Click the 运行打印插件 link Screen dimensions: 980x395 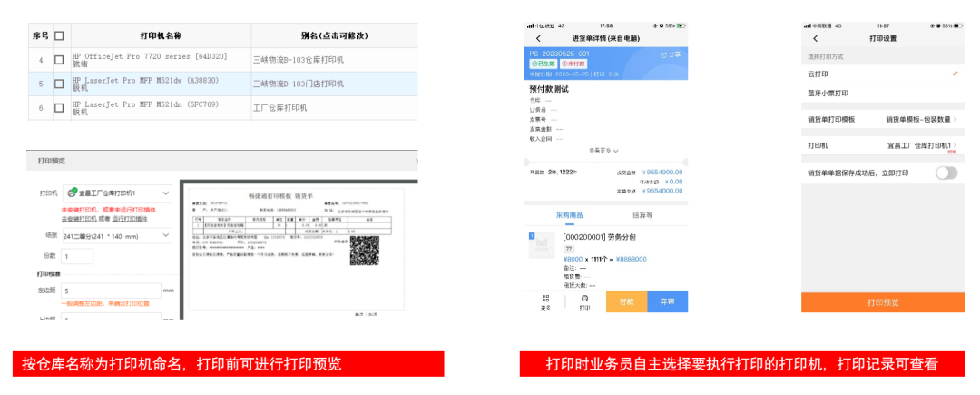point(131,219)
